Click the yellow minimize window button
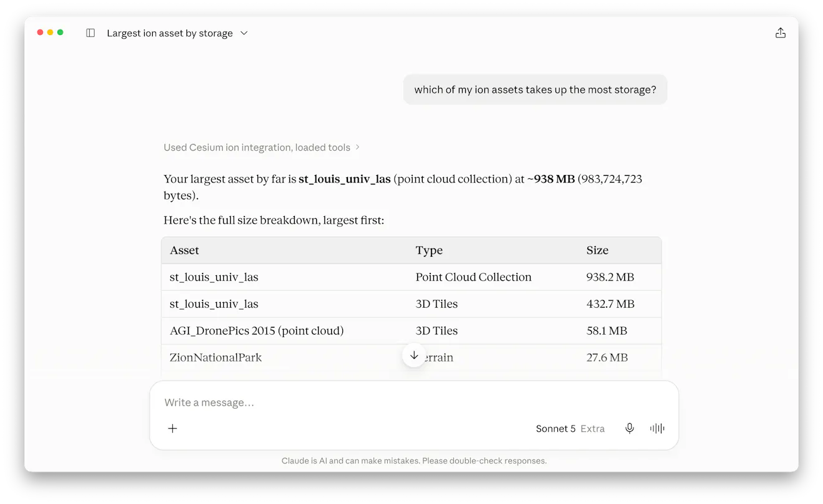The height and width of the screenshot is (504, 823). pyautogui.click(x=51, y=32)
